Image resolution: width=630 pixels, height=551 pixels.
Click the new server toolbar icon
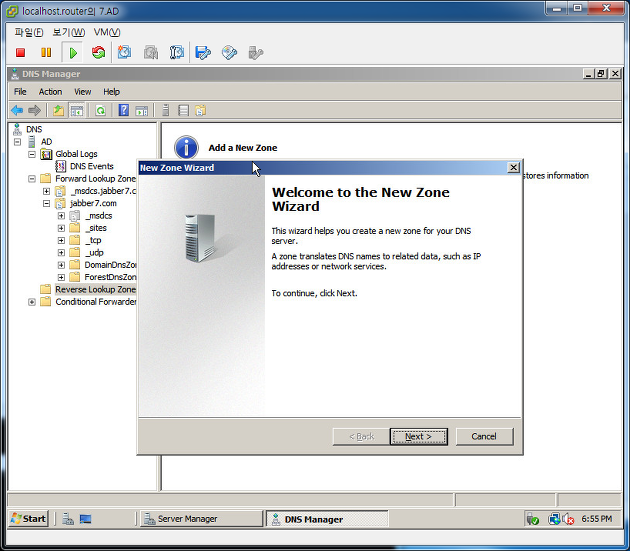tap(166, 111)
